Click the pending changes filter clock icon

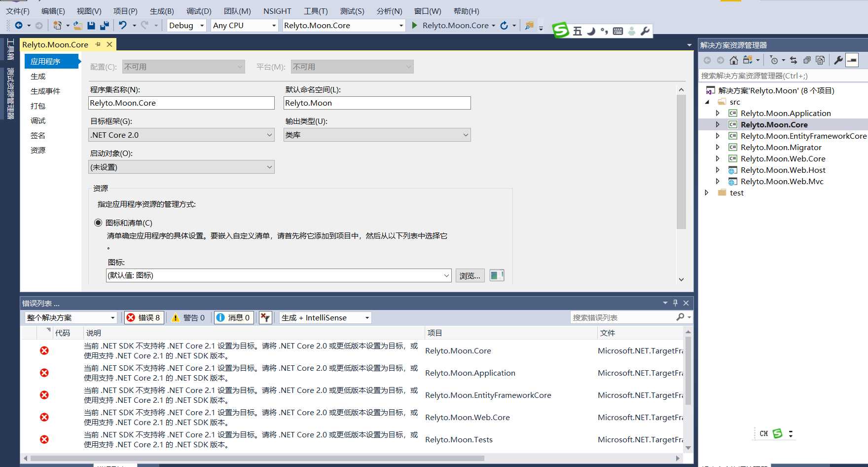coord(774,60)
